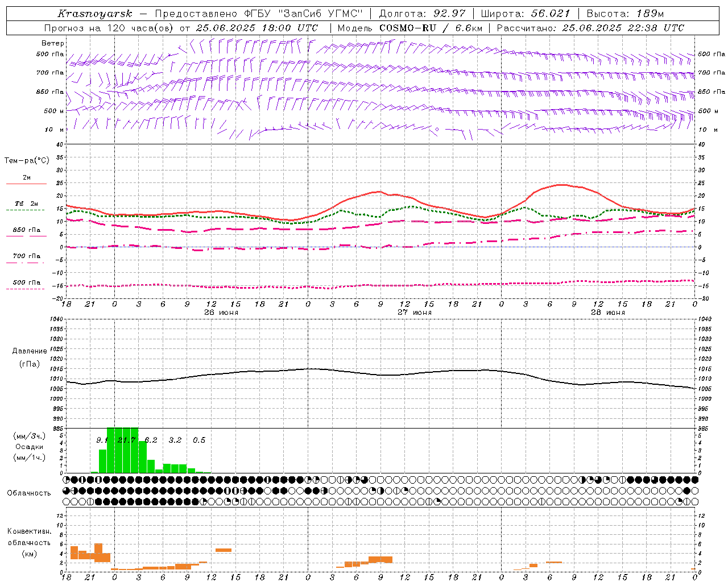The height and width of the screenshot is (582, 728).
Task: Click the 'Конвективн.' convective cloud label
Action: [30, 531]
